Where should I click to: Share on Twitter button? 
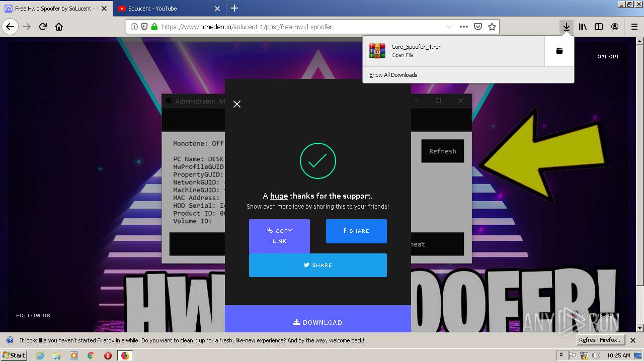click(x=318, y=265)
